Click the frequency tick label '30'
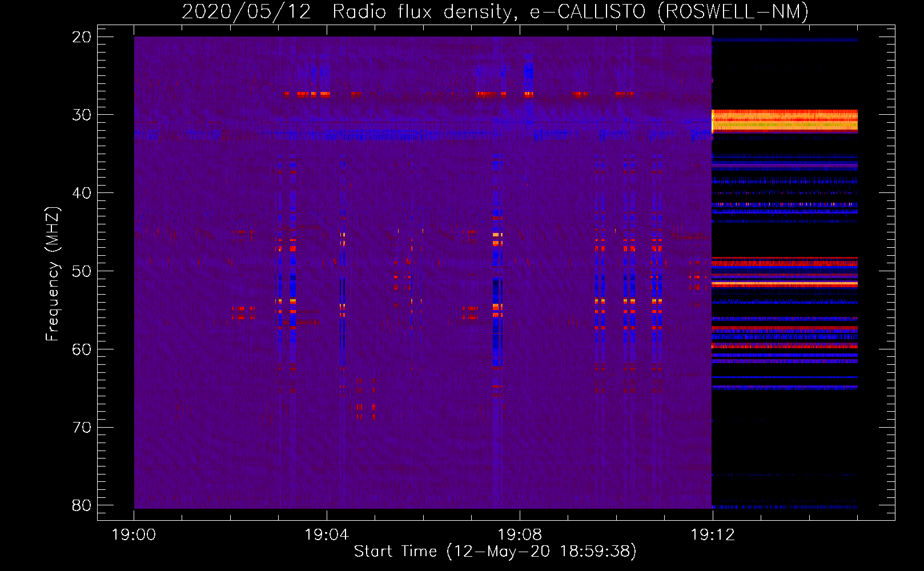Screen dimensions: 924x571 (82, 115)
